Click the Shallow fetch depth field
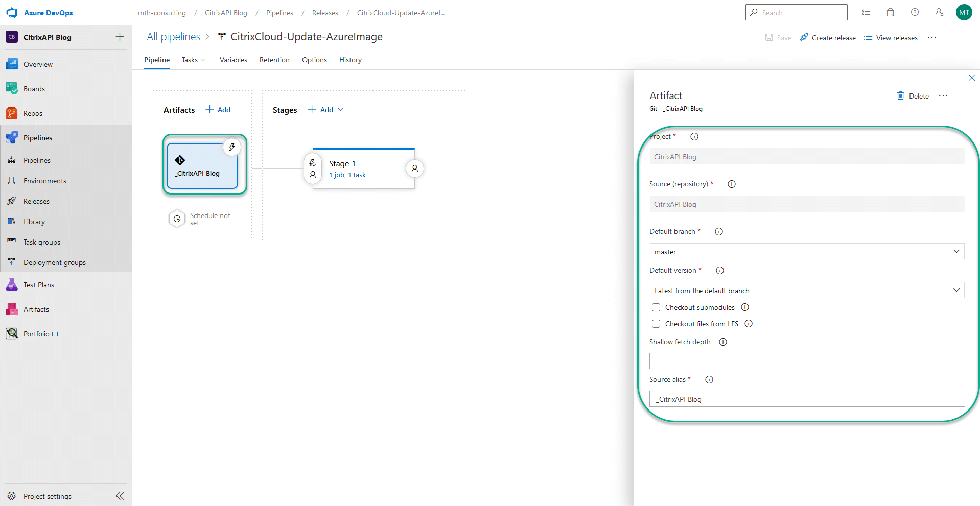 [x=807, y=361]
